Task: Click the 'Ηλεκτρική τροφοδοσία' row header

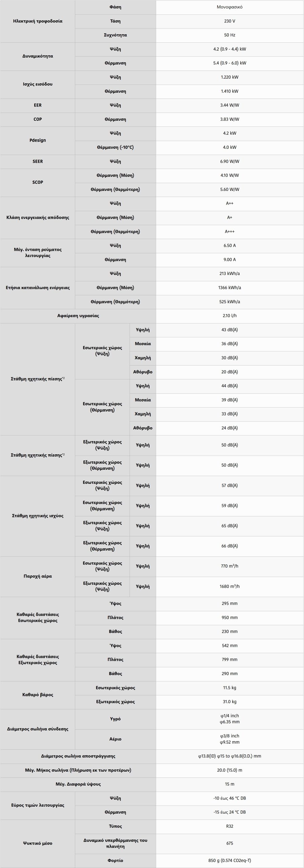Action: coord(38,21)
